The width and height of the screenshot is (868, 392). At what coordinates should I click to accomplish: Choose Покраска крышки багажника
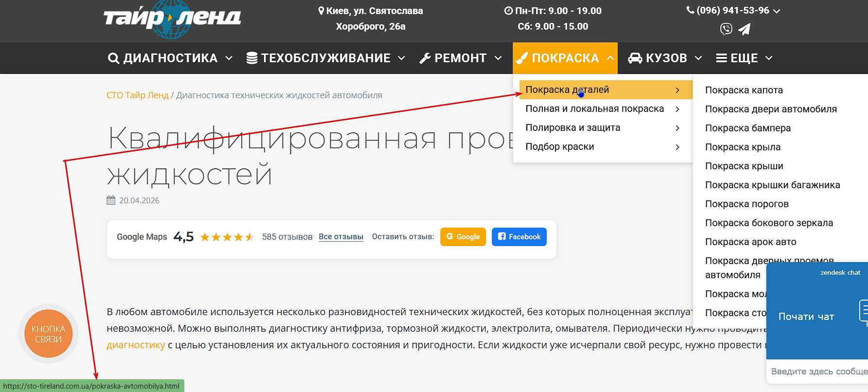[772, 185]
